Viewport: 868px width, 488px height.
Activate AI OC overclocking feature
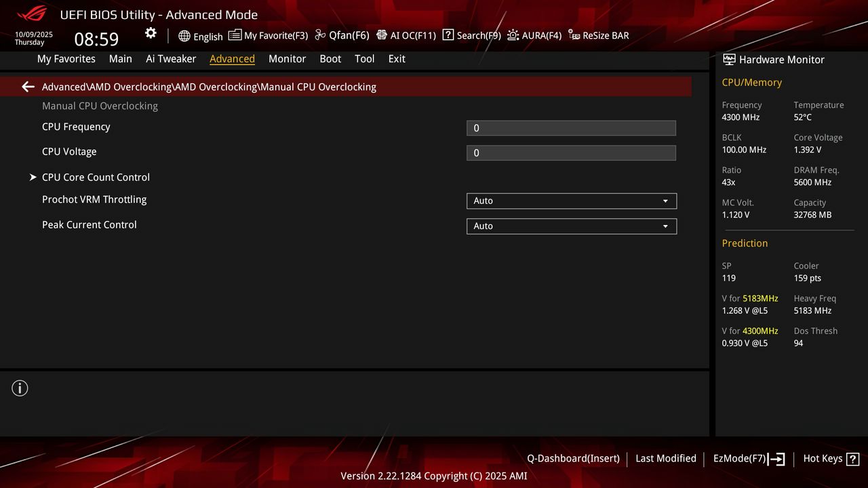pos(406,35)
